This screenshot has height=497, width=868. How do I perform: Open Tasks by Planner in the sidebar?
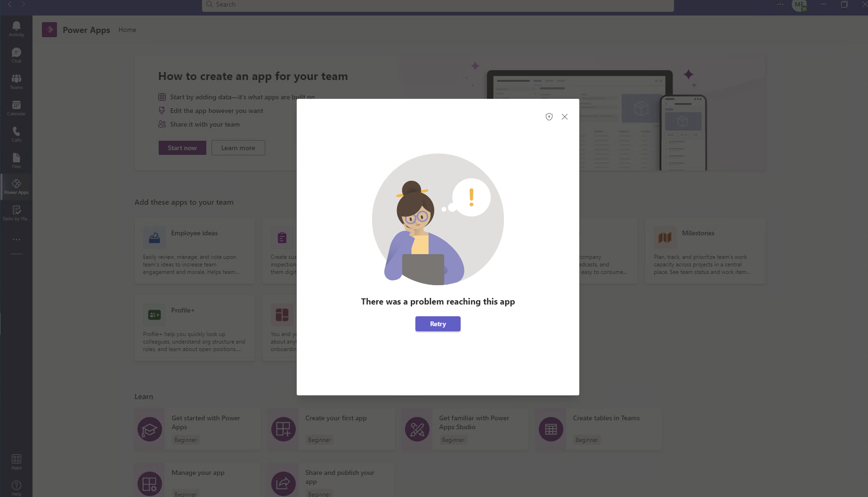[16, 213]
